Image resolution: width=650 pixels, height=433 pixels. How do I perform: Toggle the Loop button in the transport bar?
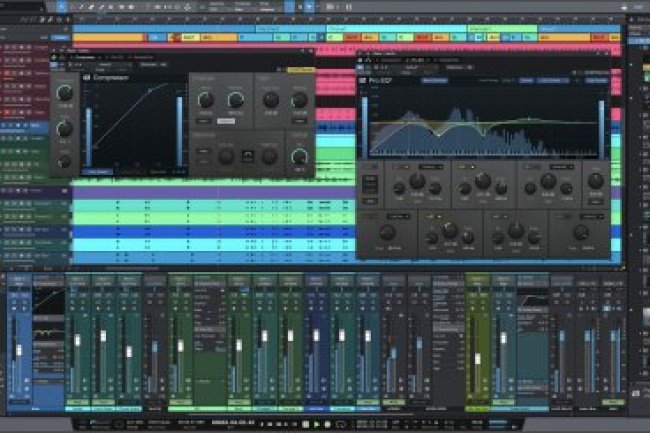pyautogui.click(x=340, y=424)
